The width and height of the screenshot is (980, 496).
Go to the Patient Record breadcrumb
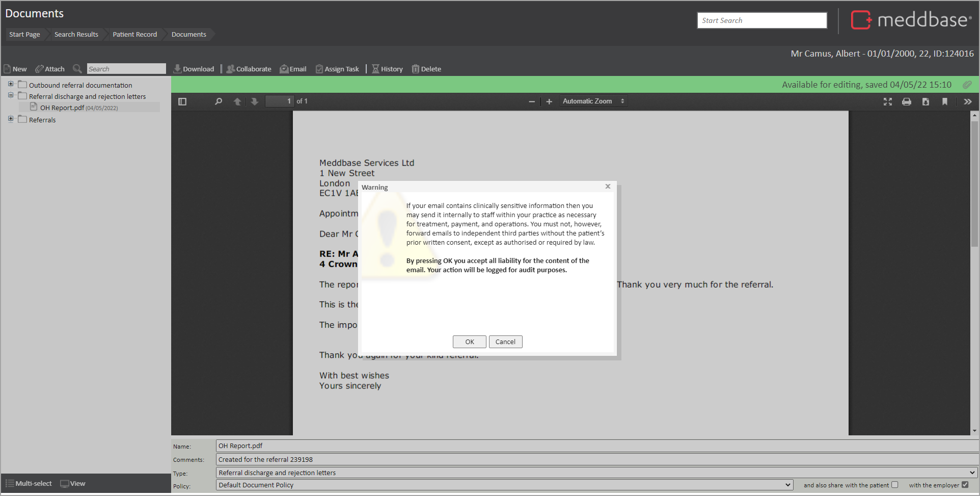pyautogui.click(x=134, y=34)
